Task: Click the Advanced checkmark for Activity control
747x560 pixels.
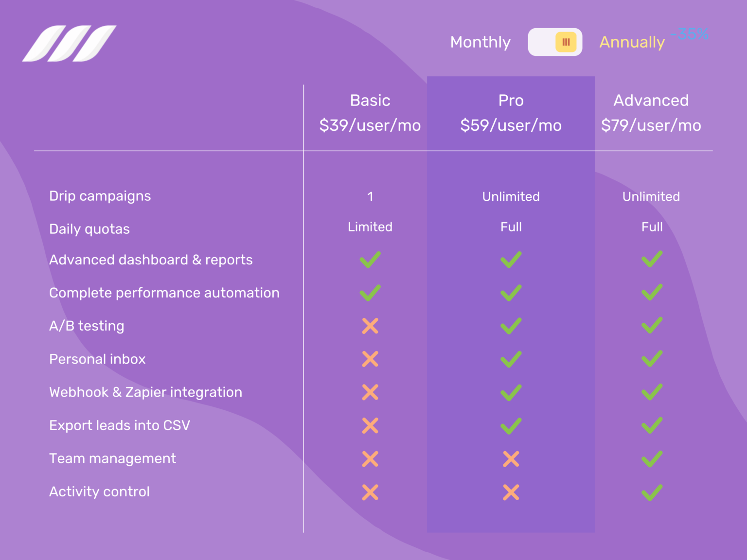Action: pos(652,492)
